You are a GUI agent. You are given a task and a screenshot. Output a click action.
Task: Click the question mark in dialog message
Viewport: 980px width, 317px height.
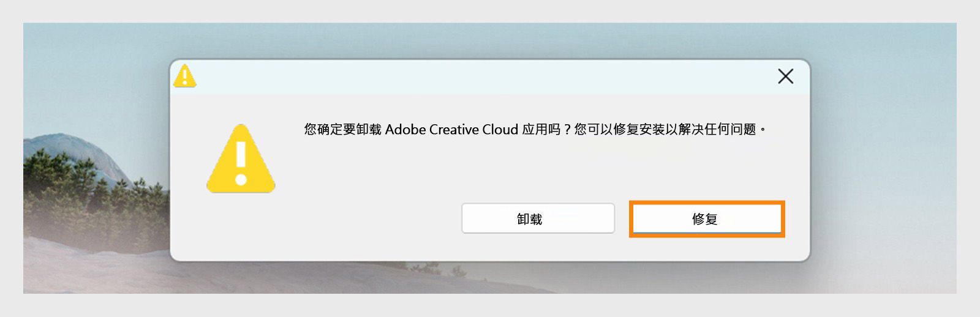click(567, 130)
